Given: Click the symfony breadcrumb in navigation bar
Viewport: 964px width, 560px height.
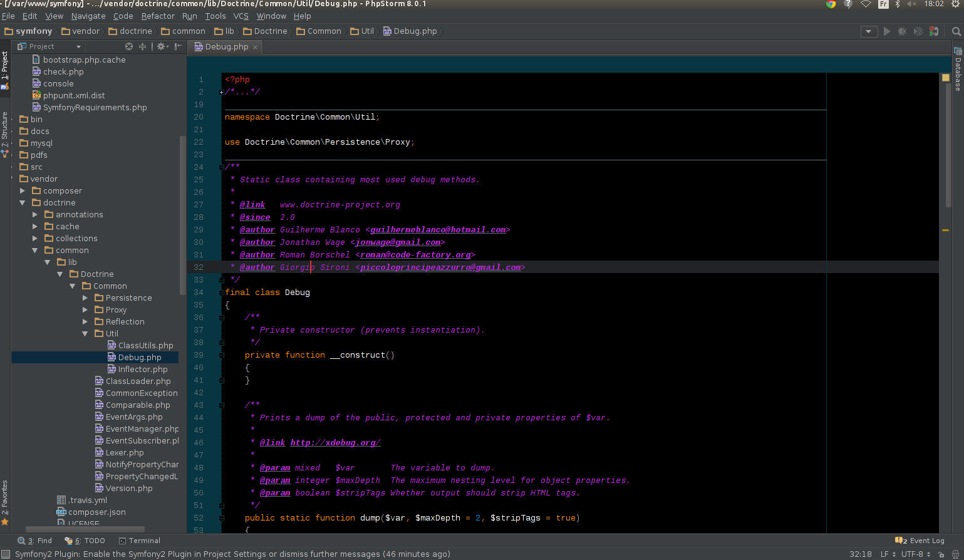Looking at the screenshot, I should click(x=29, y=31).
